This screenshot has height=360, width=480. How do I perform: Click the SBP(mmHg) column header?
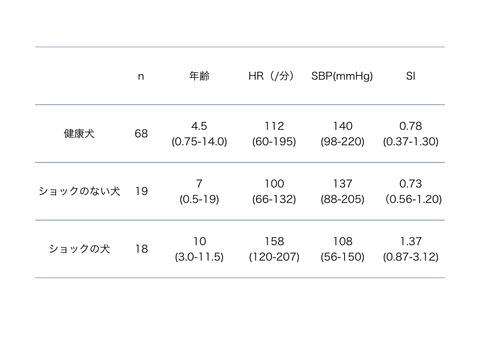point(342,76)
